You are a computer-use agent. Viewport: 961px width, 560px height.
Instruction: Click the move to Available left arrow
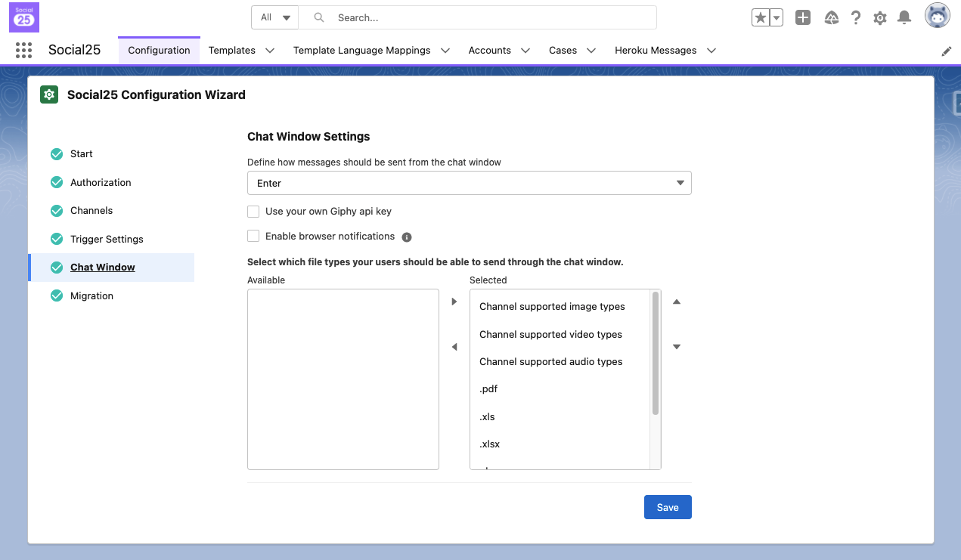point(454,347)
